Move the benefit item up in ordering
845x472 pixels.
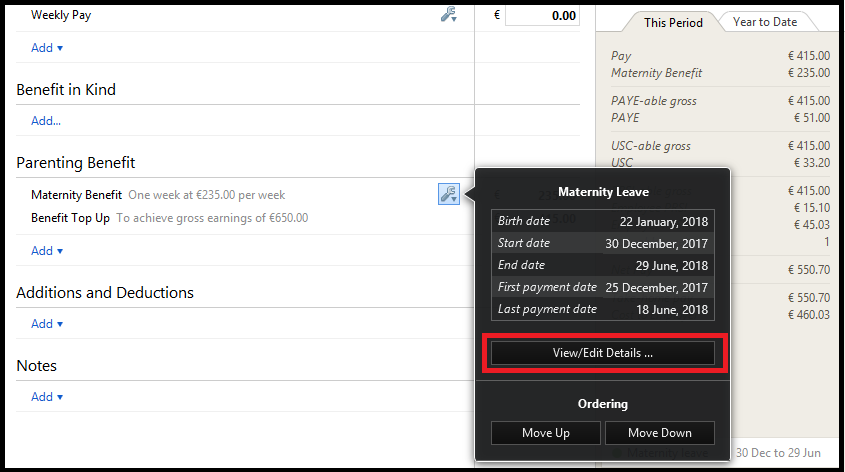coord(545,433)
